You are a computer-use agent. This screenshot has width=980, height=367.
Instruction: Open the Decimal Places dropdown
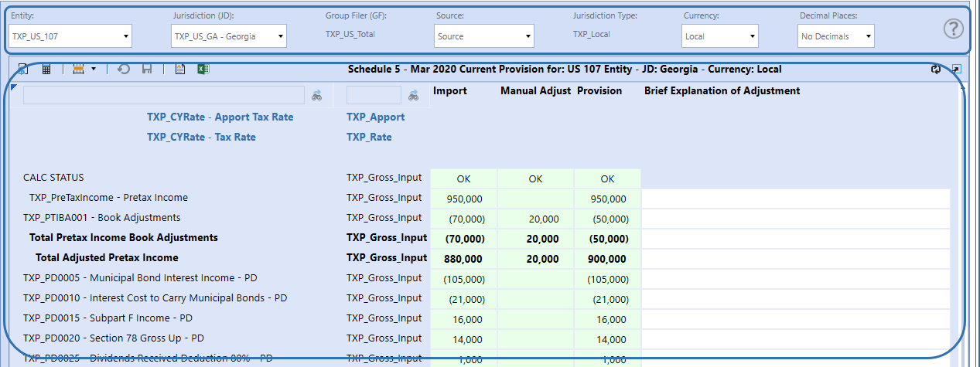click(836, 36)
